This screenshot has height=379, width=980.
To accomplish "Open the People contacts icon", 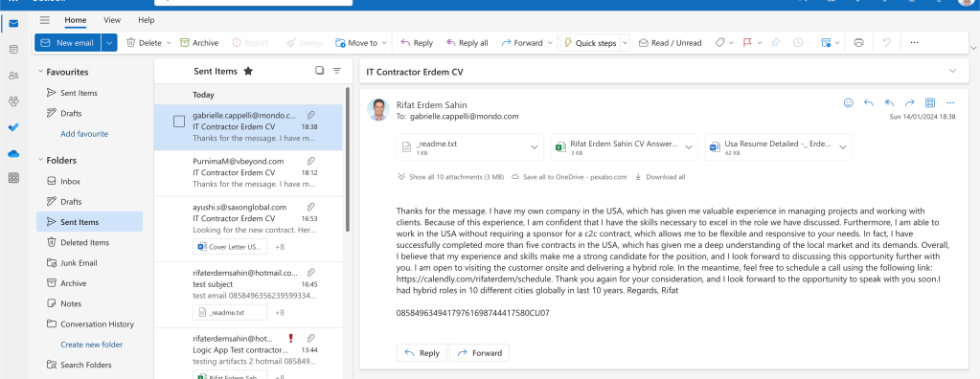I will click(x=13, y=75).
